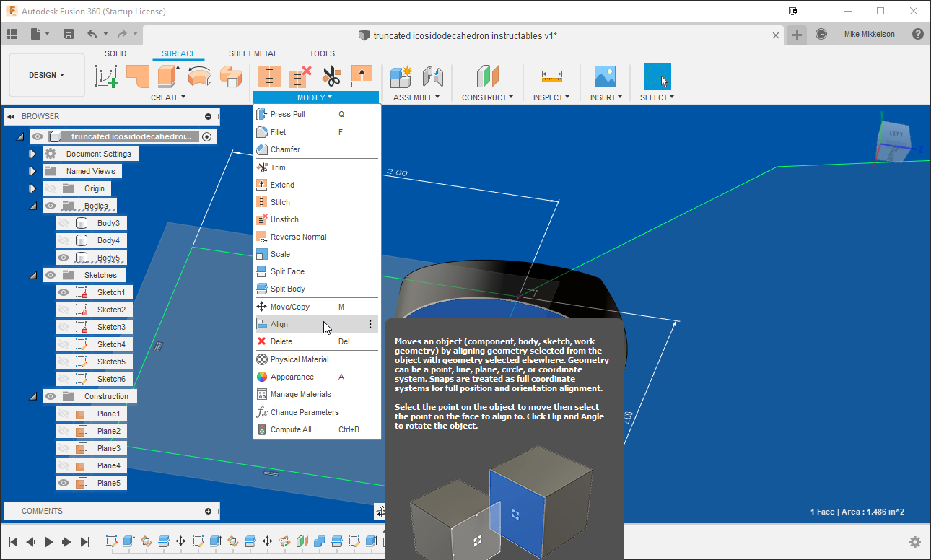This screenshot has height=560, width=931.
Task: Hide Sketch1 via its eye icon
Action: 64,292
